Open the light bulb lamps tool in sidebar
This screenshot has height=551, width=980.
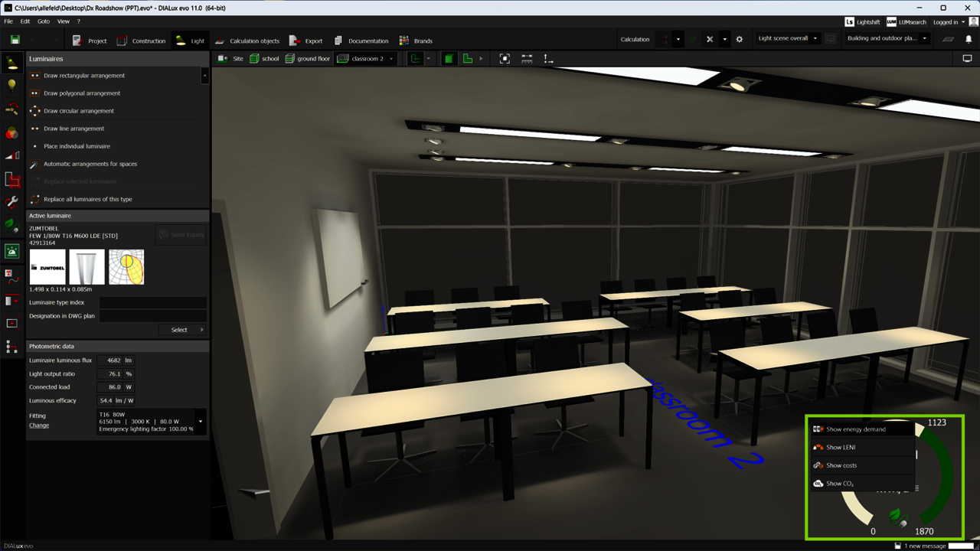pyautogui.click(x=12, y=85)
